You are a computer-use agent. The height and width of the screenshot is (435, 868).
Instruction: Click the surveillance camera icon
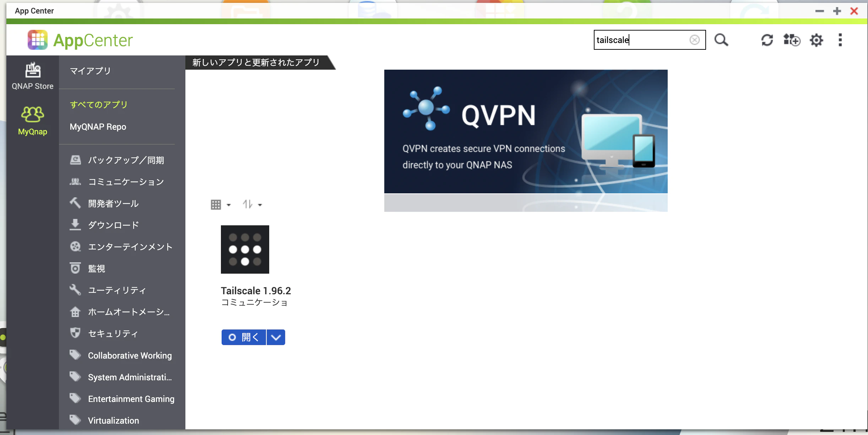(75, 268)
